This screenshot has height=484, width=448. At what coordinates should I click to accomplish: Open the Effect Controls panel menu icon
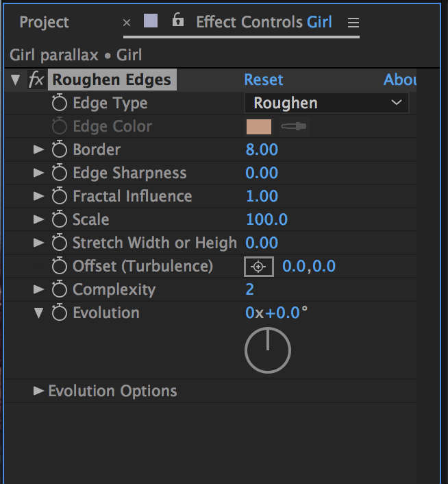(353, 23)
